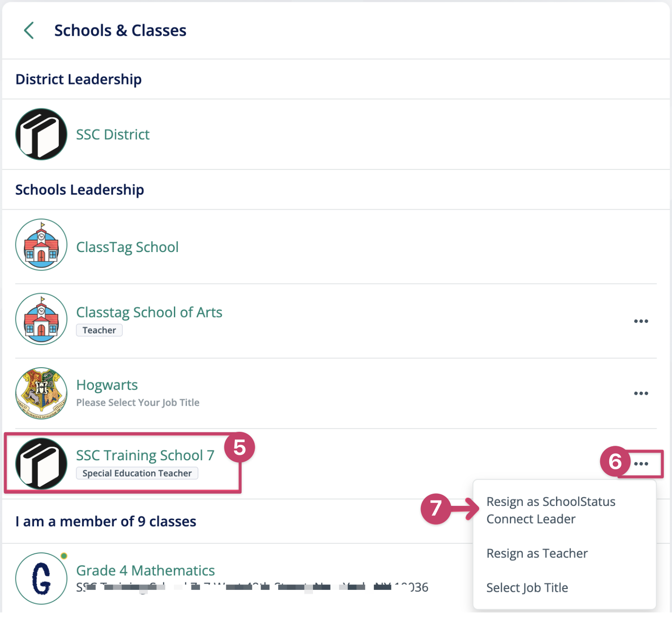Open three-dot menu for Classtag School of Arts
672x617 pixels.
(641, 321)
